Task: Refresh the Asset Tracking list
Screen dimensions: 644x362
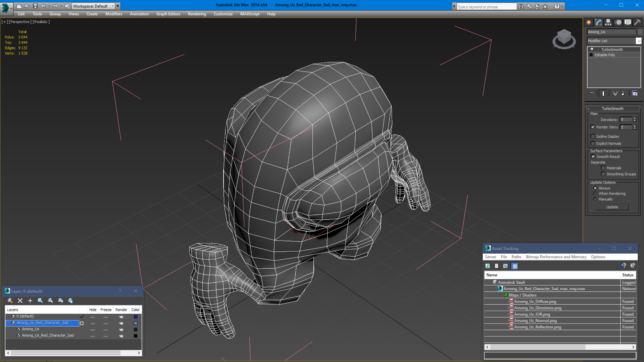Action: click(487, 266)
